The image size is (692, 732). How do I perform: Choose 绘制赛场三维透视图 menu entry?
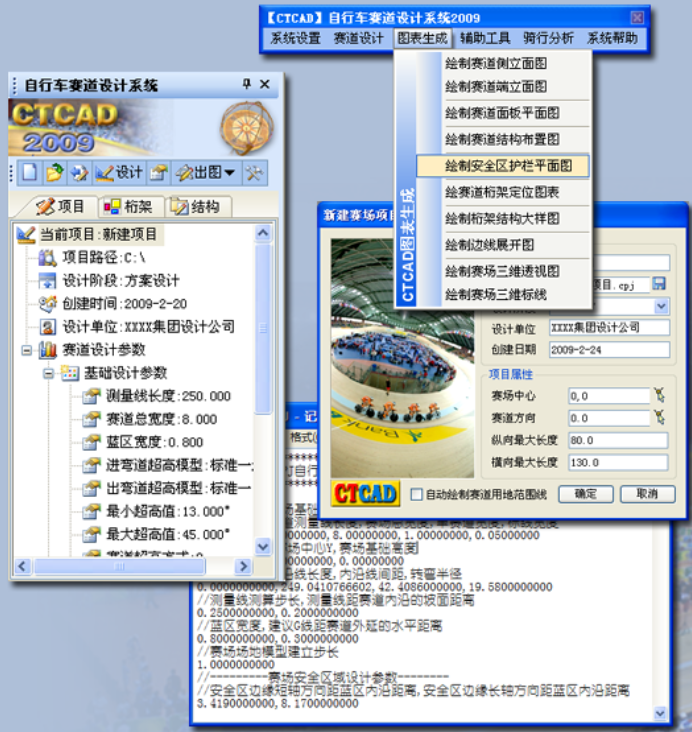pos(502,271)
